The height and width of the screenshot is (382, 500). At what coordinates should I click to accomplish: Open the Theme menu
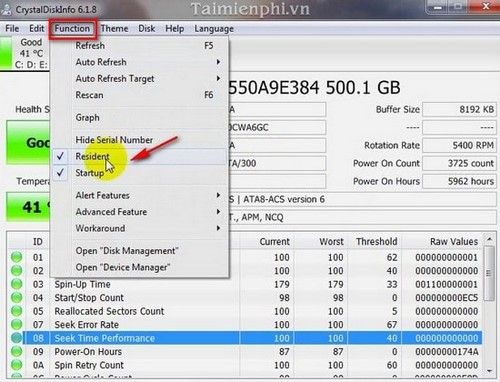coord(114,29)
